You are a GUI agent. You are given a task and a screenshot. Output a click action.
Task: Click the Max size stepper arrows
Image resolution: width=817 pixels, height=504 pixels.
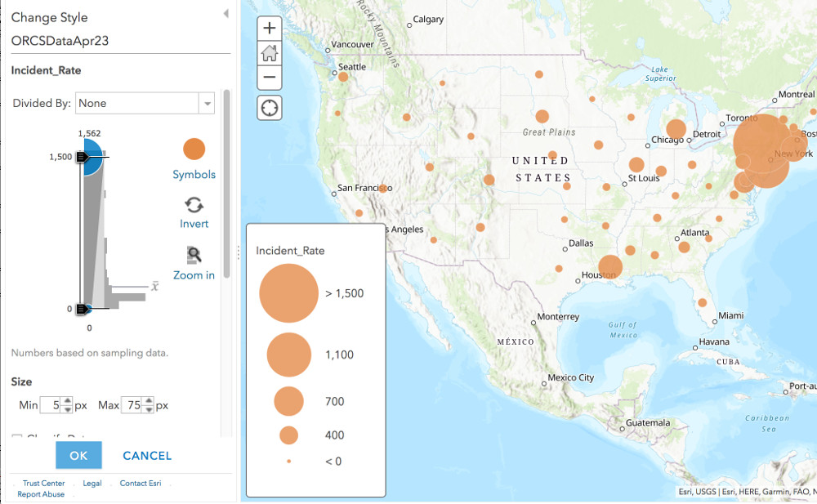click(x=147, y=405)
